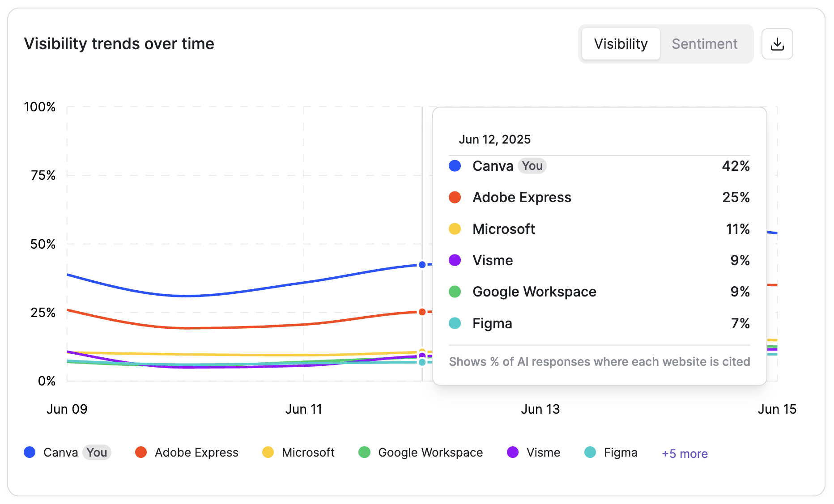Switch to the Sentiment tab
This screenshot has width=834, height=504.
point(704,44)
